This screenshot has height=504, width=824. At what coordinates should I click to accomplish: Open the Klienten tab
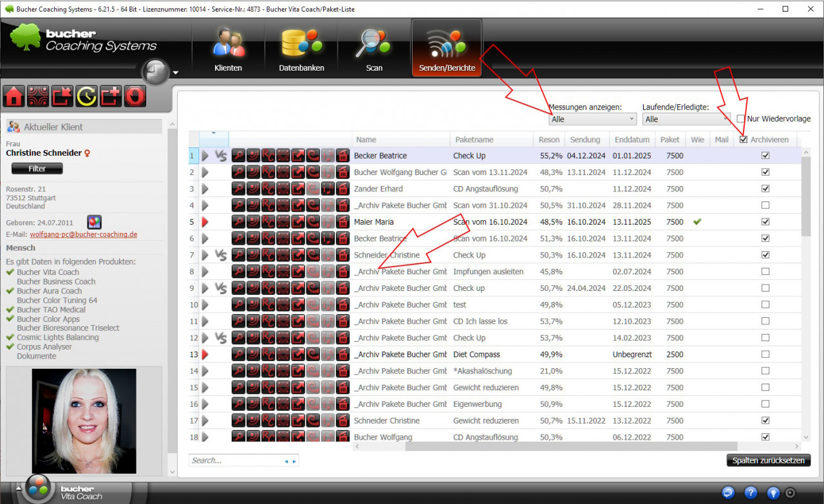coord(229,49)
